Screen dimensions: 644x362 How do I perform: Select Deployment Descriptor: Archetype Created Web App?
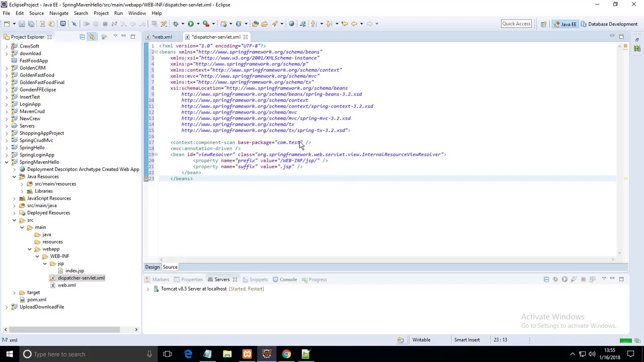83,169
